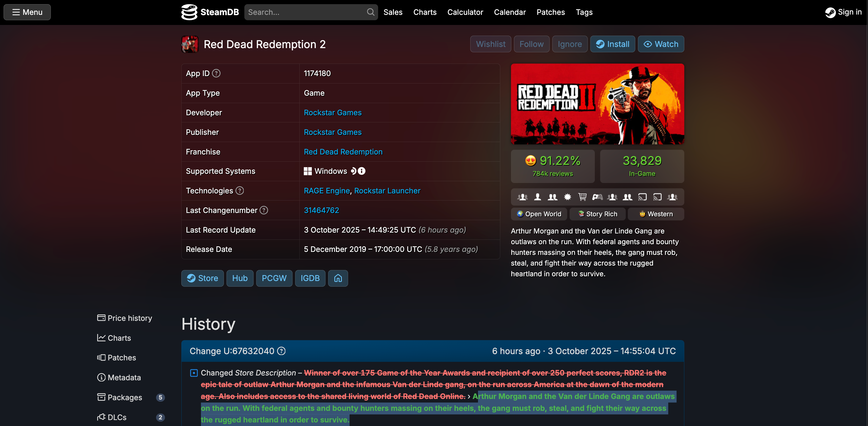Follow Red Dead Redemption 2

[x=531, y=44]
